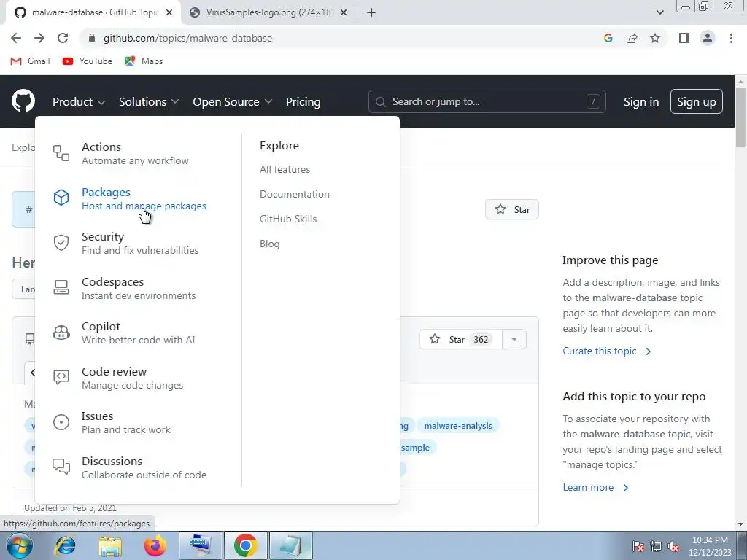Open Maps bookmark

coord(144,61)
